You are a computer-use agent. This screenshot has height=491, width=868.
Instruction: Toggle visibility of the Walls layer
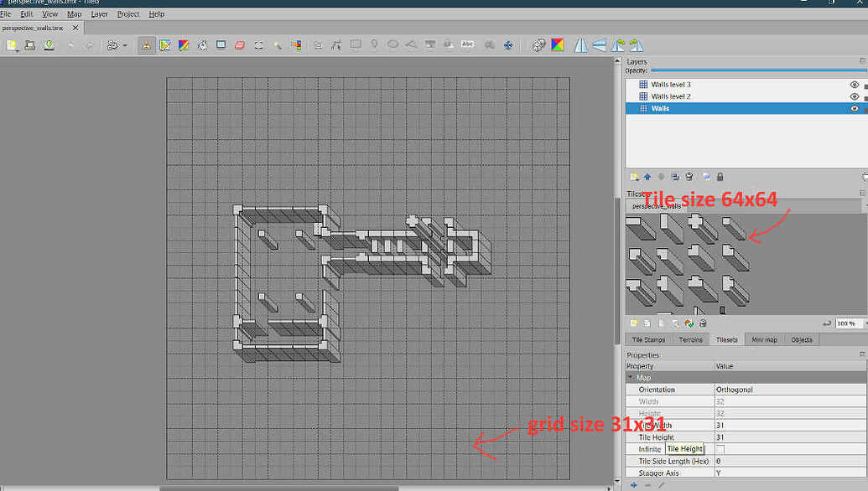(x=855, y=108)
